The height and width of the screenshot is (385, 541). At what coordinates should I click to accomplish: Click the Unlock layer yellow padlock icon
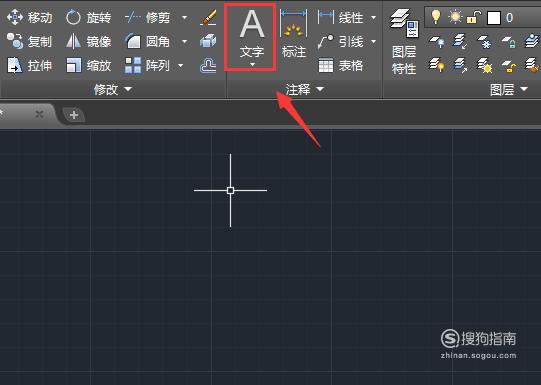click(508, 65)
